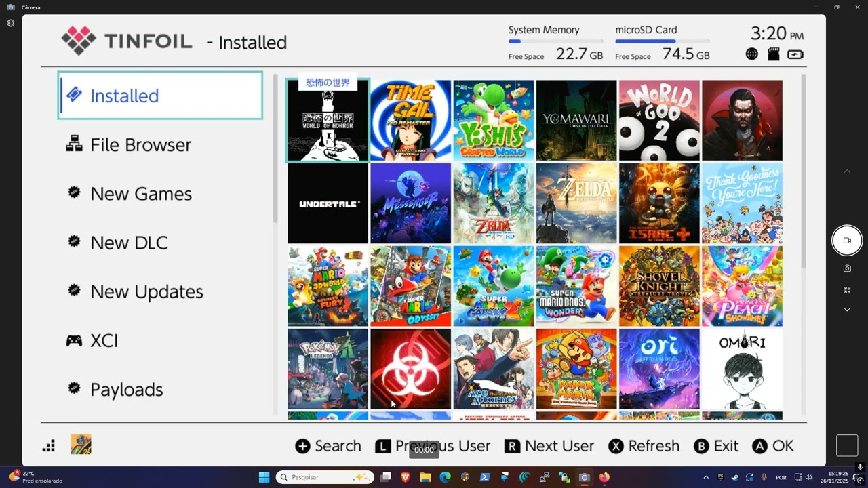The width and height of the screenshot is (868, 488).
Task: Click the microSD Card usage bar
Action: point(663,41)
